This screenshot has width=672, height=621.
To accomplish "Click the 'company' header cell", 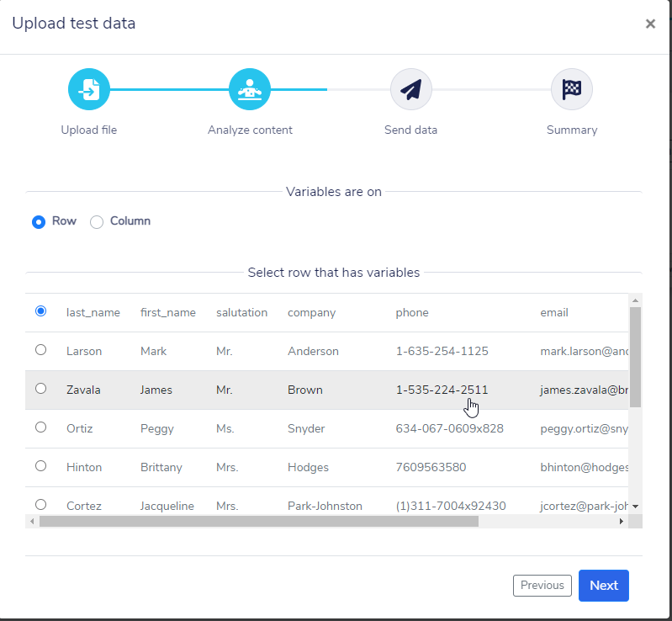I will (x=311, y=313).
